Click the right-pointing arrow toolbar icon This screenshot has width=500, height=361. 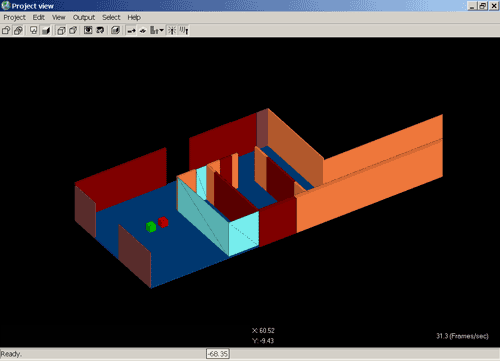coord(131,31)
